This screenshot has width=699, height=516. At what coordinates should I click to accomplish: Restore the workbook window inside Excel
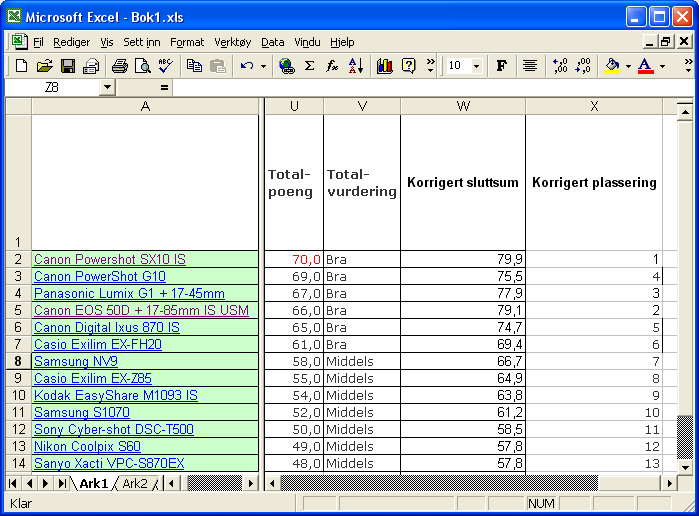666,42
